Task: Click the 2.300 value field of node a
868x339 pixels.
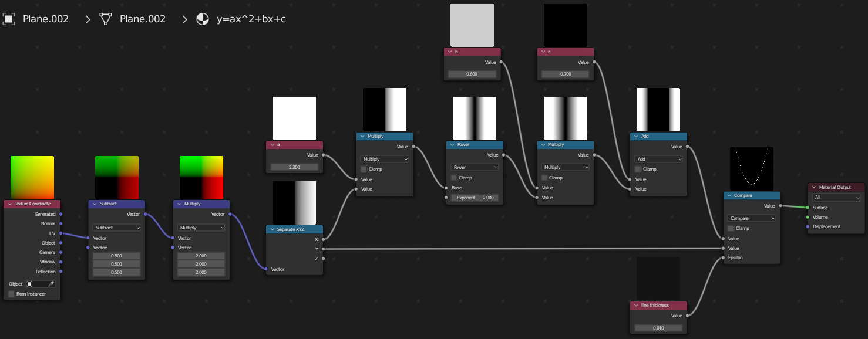Action: click(x=295, y=167)
